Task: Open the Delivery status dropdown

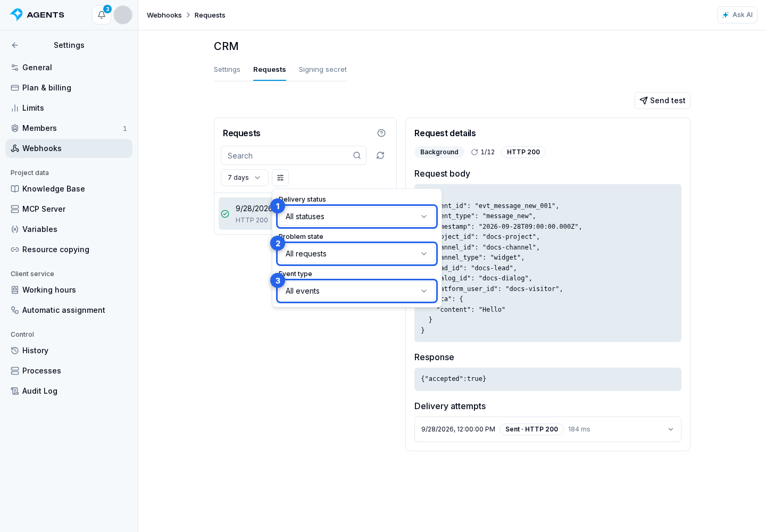Action: point(357,217)
